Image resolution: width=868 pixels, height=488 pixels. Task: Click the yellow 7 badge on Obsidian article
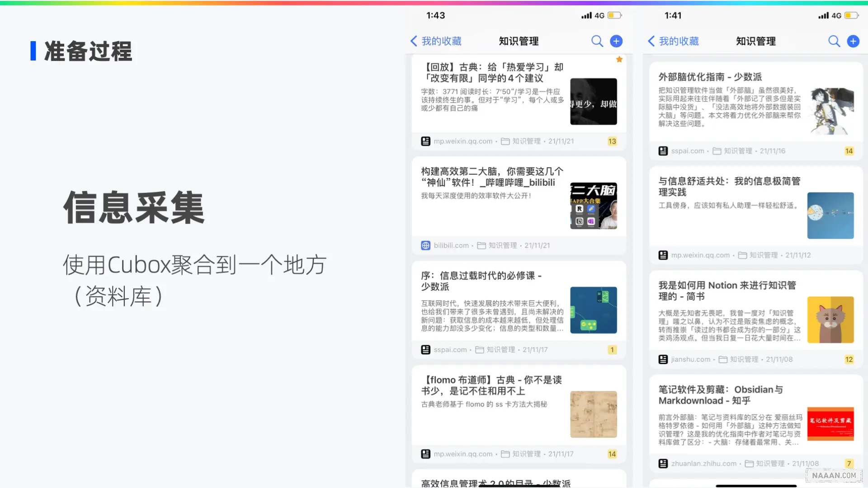(x=849, y=464)
